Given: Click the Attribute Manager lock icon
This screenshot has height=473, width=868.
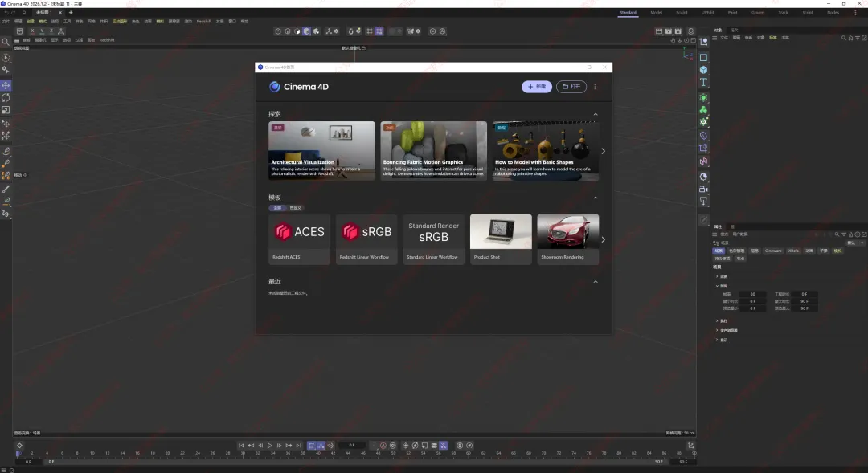Looking at the screenshot, I should coord(851,234).
